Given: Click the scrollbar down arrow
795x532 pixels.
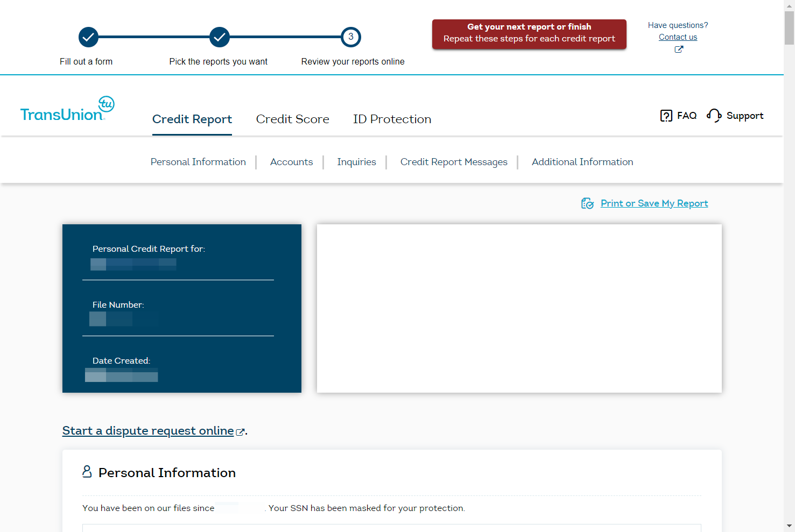Looking at the screenshot, I should pos(790,526).
